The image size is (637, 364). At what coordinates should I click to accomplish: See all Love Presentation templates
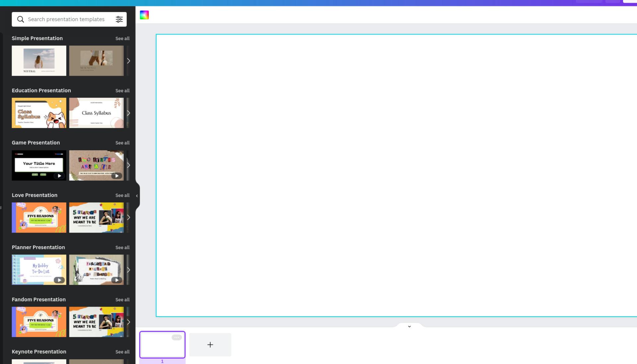tap(122, 195)
